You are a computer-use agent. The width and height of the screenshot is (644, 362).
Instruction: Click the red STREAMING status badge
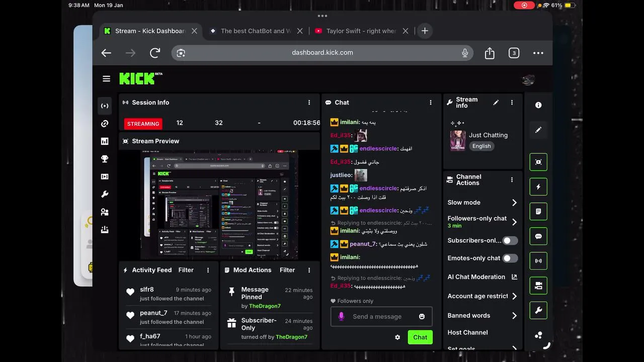[143, 124]
